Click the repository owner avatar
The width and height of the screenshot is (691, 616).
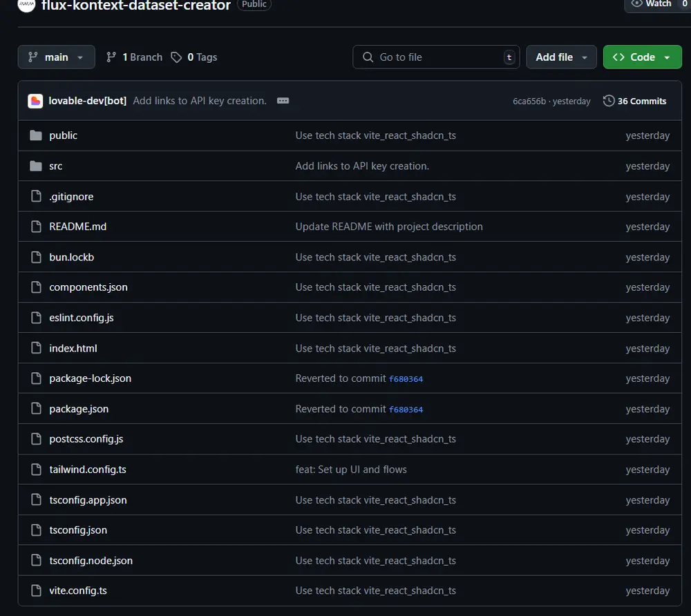click(26, 6)
